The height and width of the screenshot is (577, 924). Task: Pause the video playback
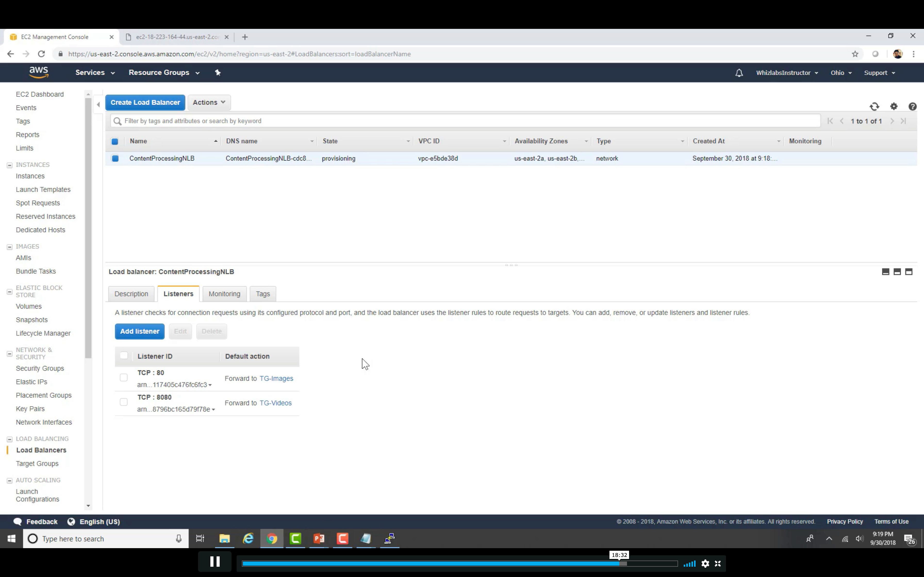[214, 562]
